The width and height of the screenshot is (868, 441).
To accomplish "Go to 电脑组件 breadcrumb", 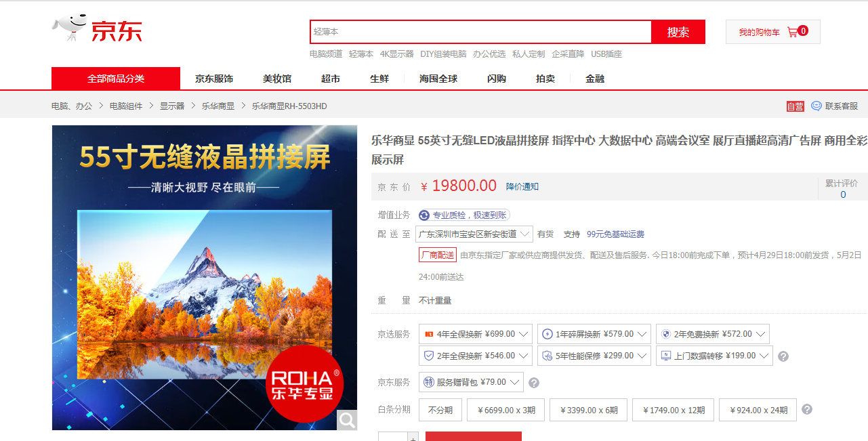I will click(x=126, y=106).
